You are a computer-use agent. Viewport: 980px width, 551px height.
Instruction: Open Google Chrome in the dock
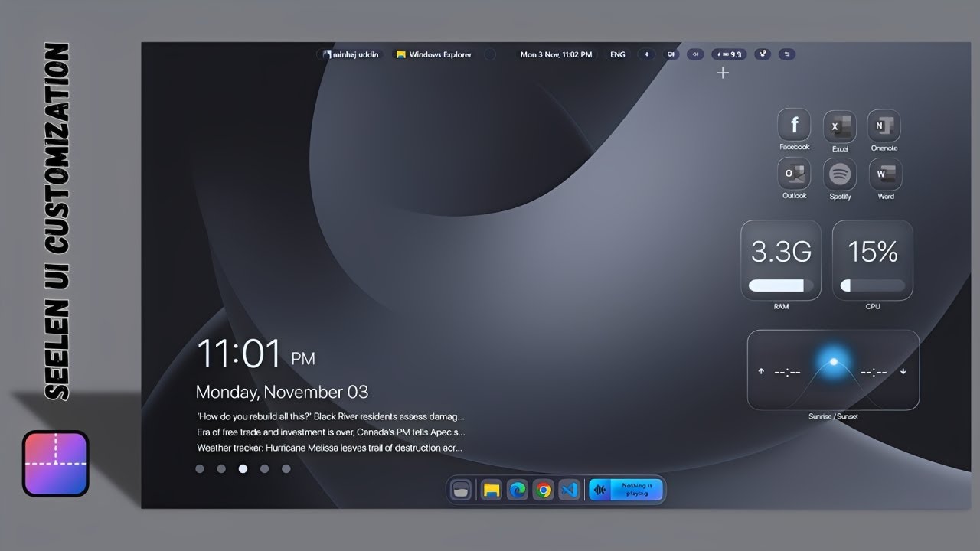pyautogui.click(x=544, y=491)
